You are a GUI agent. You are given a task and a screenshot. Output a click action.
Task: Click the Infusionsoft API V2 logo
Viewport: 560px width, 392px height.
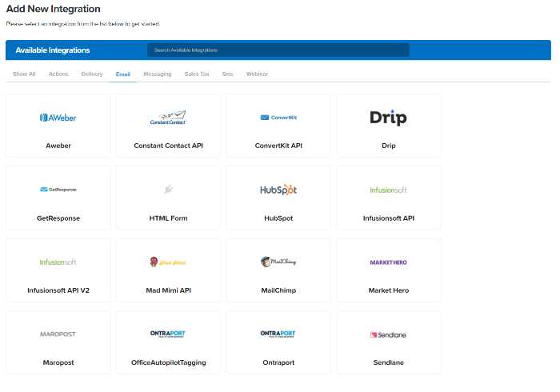[x=58, y=262]
